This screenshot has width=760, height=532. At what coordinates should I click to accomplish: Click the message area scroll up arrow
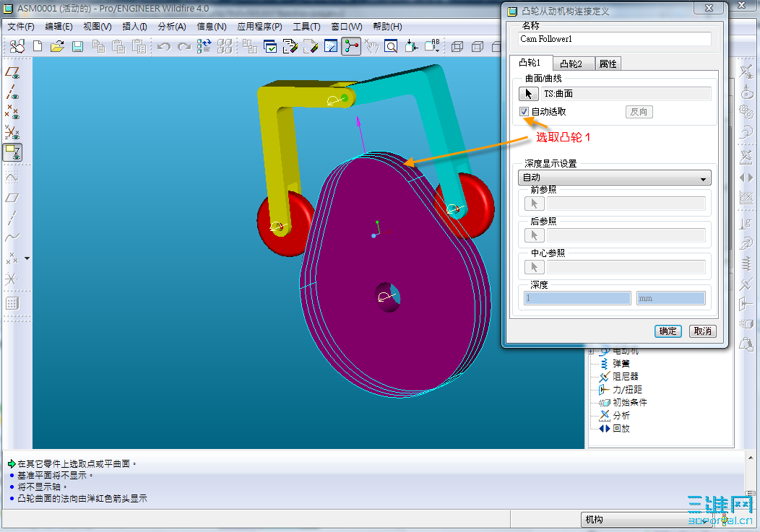751,458
